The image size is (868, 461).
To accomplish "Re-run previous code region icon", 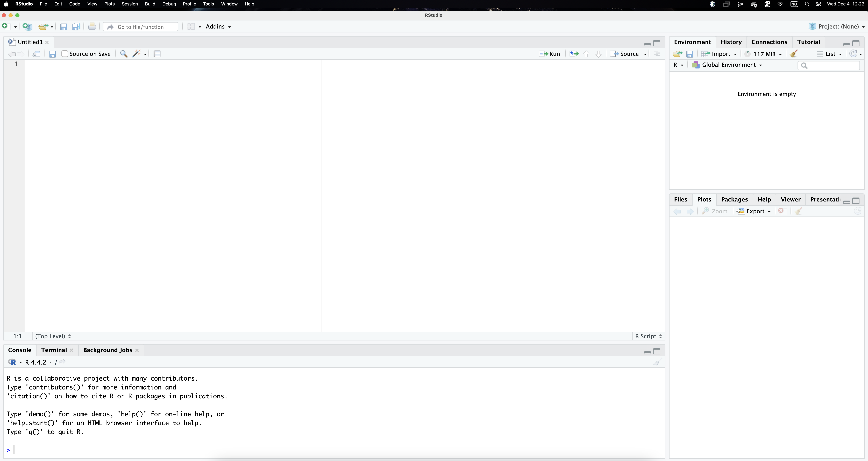I will [x=574, y=54].
